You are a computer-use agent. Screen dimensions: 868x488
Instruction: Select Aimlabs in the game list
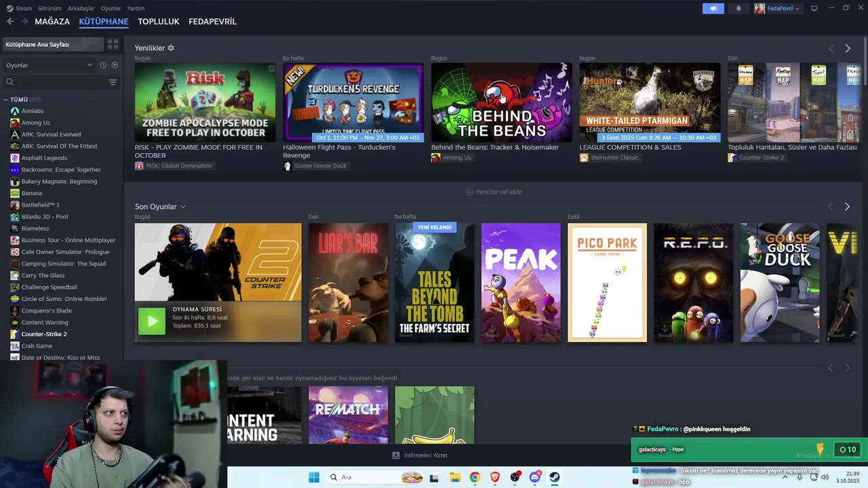[x=33, y=110]
